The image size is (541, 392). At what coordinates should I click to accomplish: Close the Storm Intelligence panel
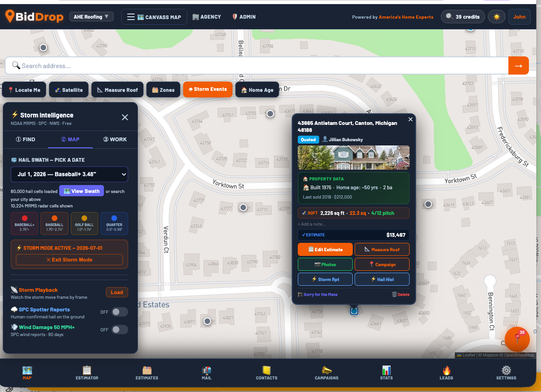click(125, 117)
